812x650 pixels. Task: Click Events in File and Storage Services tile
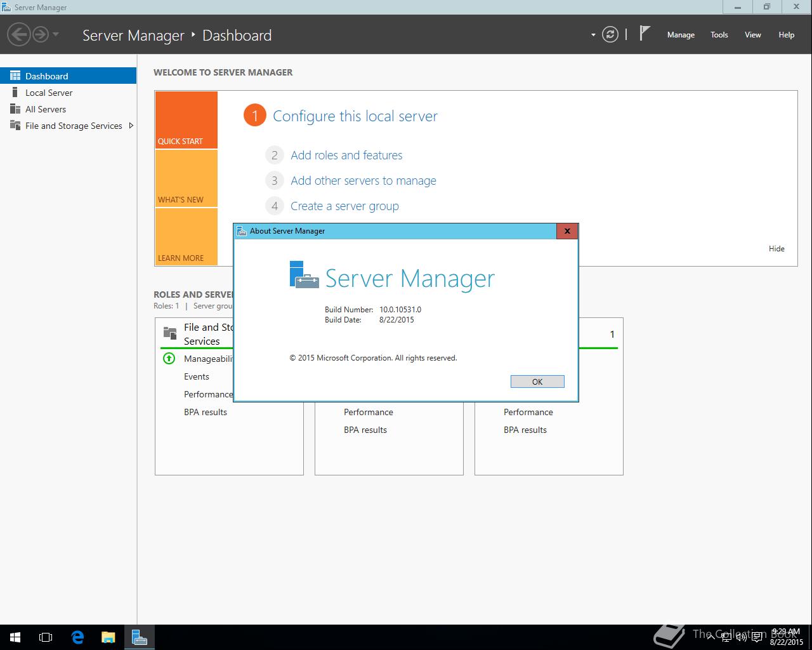[197, 376]
